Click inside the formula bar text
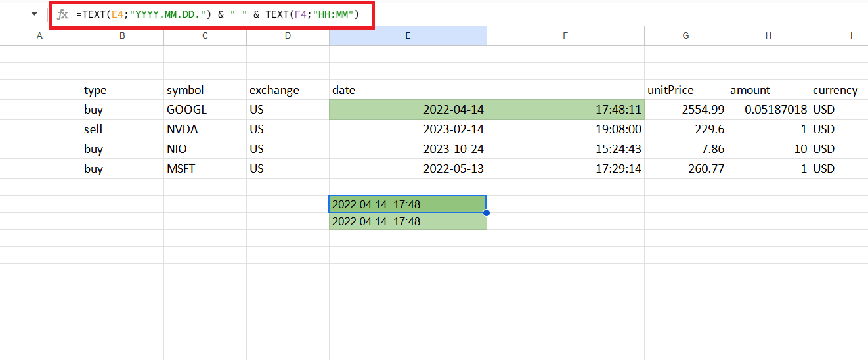868x360 pixels. tap(217, 14)
